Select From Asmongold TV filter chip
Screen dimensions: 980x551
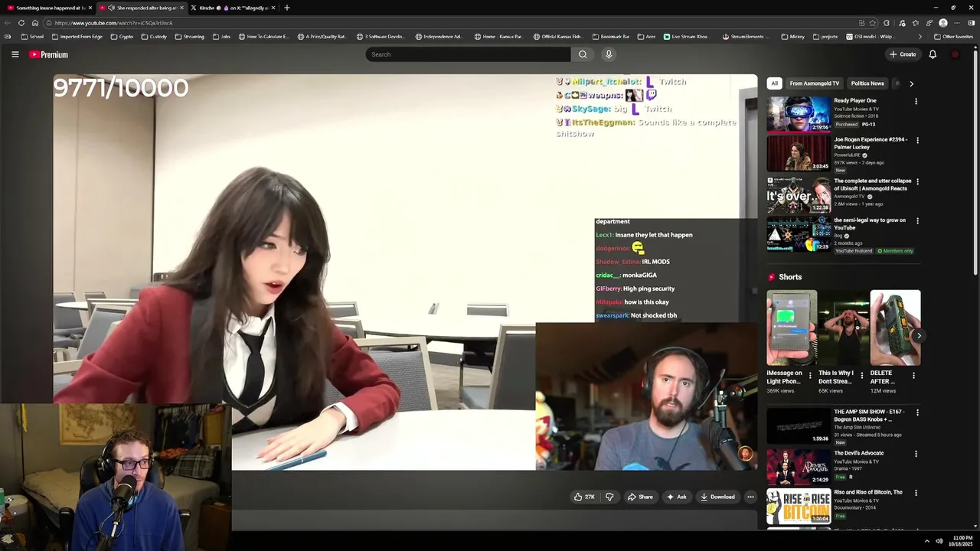[x=815, y=83]
